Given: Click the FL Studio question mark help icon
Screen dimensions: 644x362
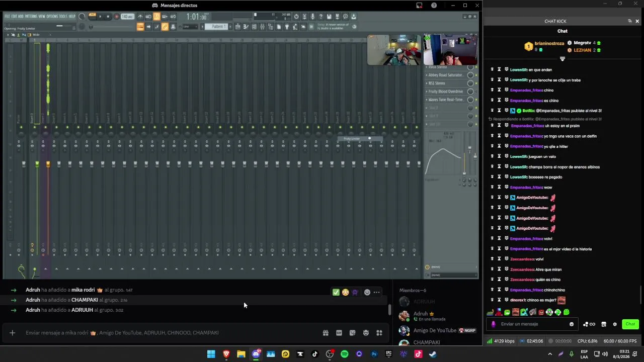Looking at the screenshot, I should 320,17.
